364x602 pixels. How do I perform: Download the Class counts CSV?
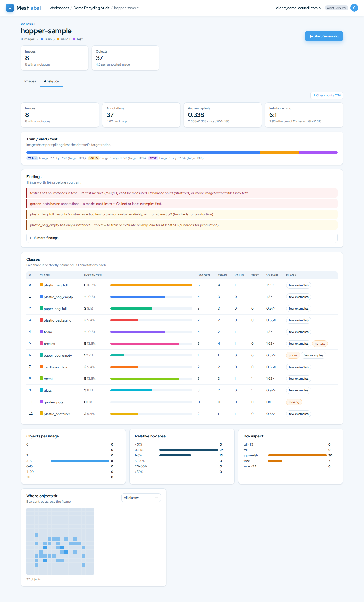(327, 95)
